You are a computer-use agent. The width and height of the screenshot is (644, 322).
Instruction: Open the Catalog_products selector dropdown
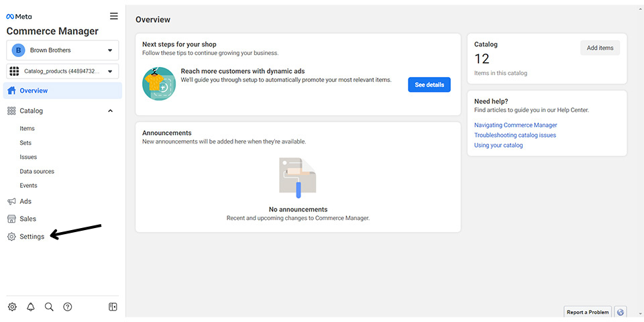click(62, 71)
